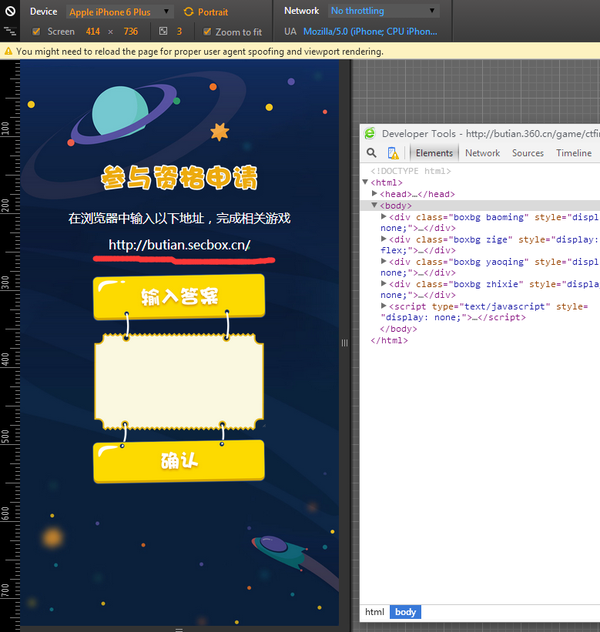Click the device pixel ratio value 3

179,31
